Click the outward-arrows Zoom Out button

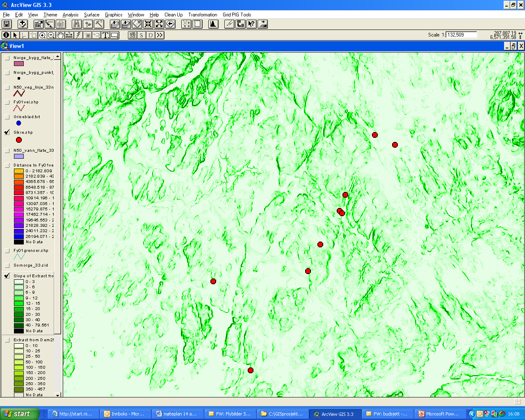[159, 24]
